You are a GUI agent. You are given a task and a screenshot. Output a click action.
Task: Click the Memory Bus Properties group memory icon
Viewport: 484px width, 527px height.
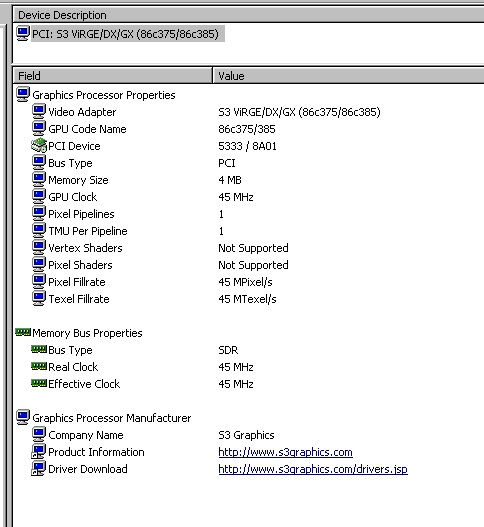click(23, 332)
